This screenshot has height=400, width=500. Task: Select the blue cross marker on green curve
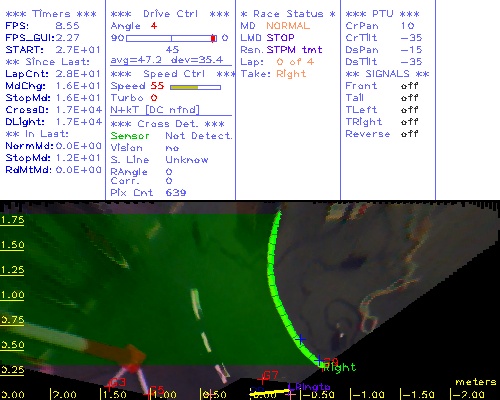coord(301,339)
